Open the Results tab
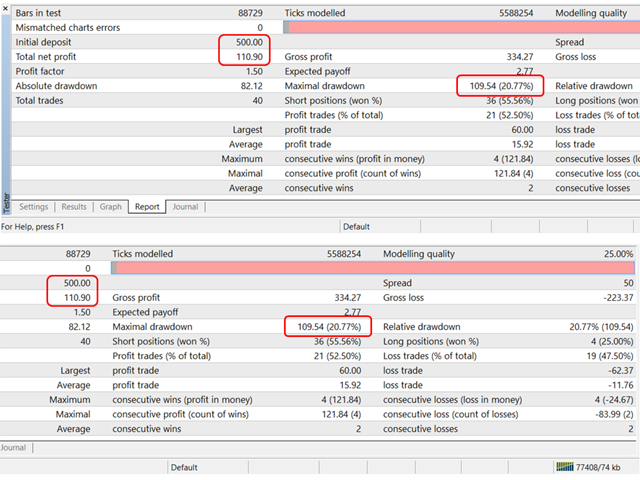The image size is (640, 480). click(x=74, y=207)
